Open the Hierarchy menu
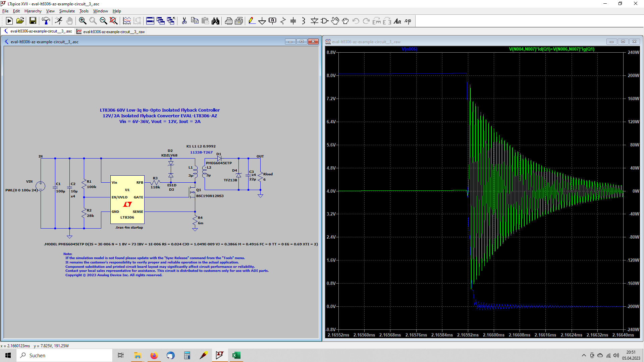This screenshot has width=644, height=362. tap(33, 11)
